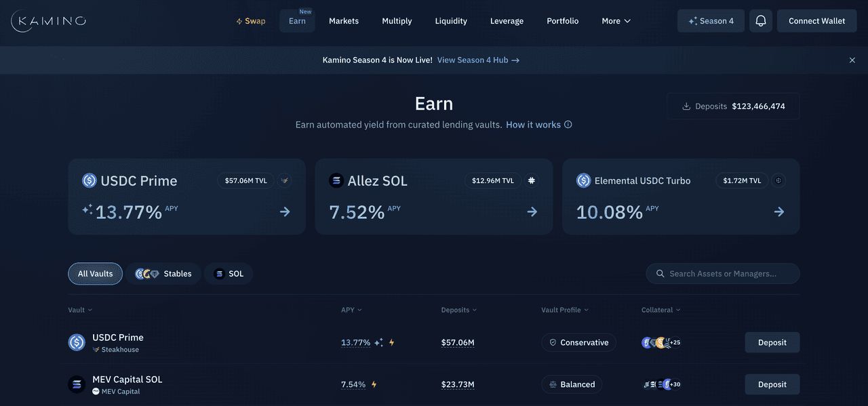Sort vaults by APY column
Image resolution: width=868 pixels, height=406 pixels.
351,310
